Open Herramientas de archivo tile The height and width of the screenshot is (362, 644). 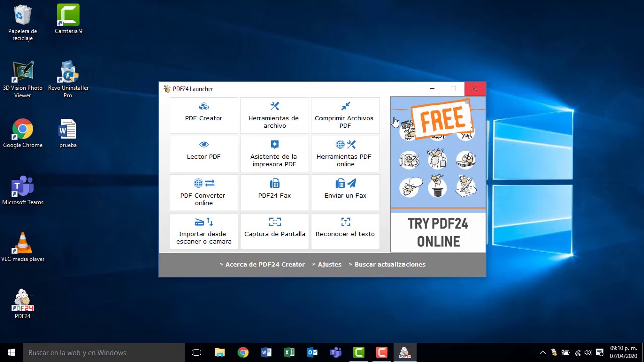tap(275, 115)
